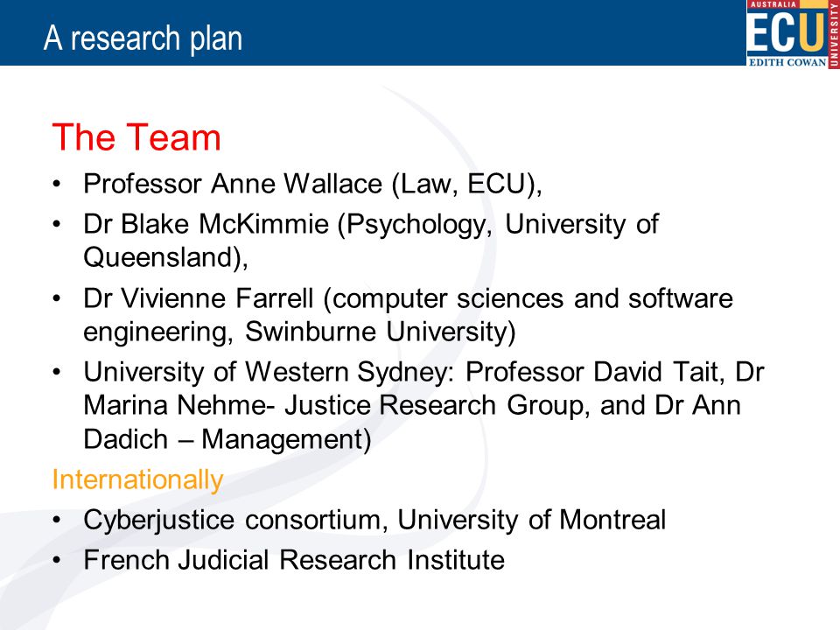Click the 'Internationally' orange subheading
Viewport: 840px width, 630px height.
pos(137,479)
